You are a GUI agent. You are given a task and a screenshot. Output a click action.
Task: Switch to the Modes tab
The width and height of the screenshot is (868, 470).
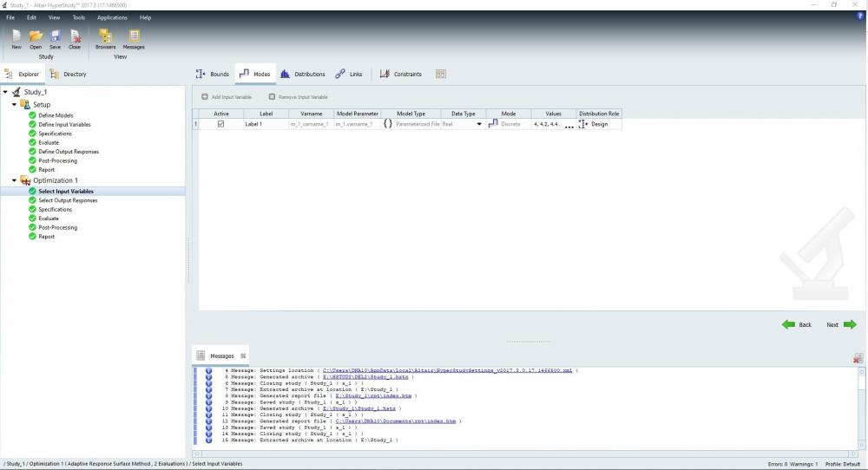(254, 74)
